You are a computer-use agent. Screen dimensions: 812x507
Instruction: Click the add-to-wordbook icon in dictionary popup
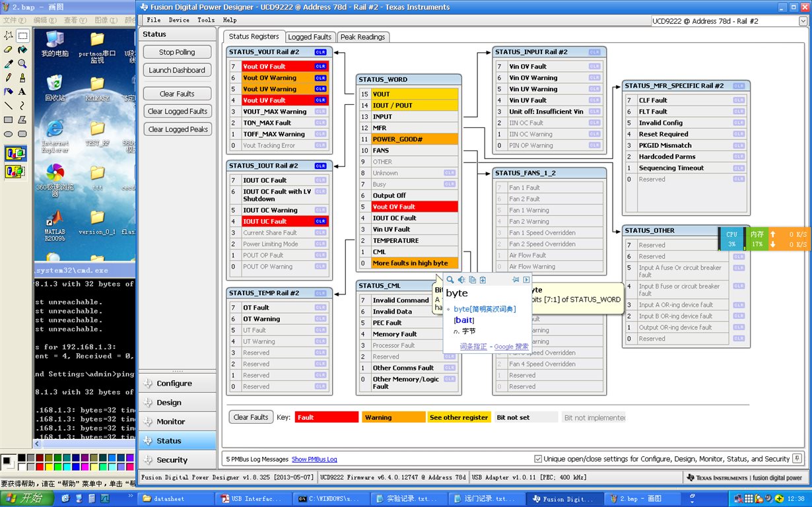point(483,280)
